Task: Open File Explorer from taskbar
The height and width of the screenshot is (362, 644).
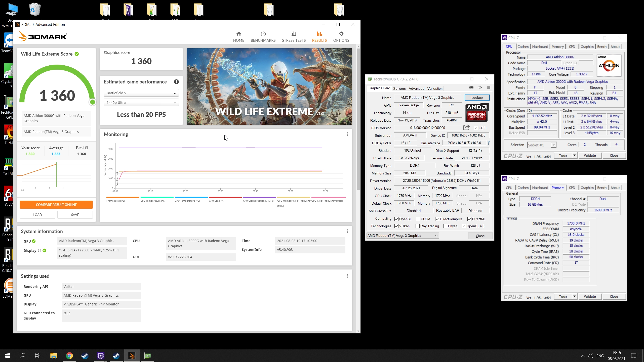Action: [x=54, y=356]
